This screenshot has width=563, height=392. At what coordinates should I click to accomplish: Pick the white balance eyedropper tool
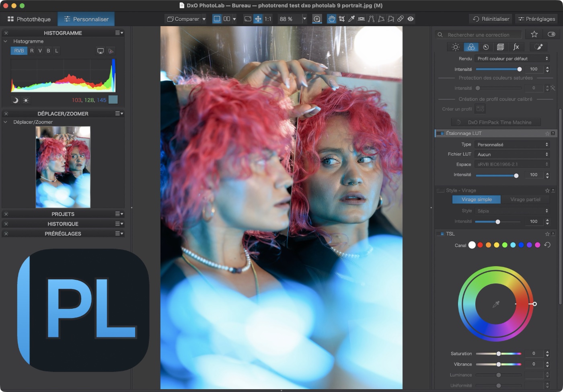351,19
